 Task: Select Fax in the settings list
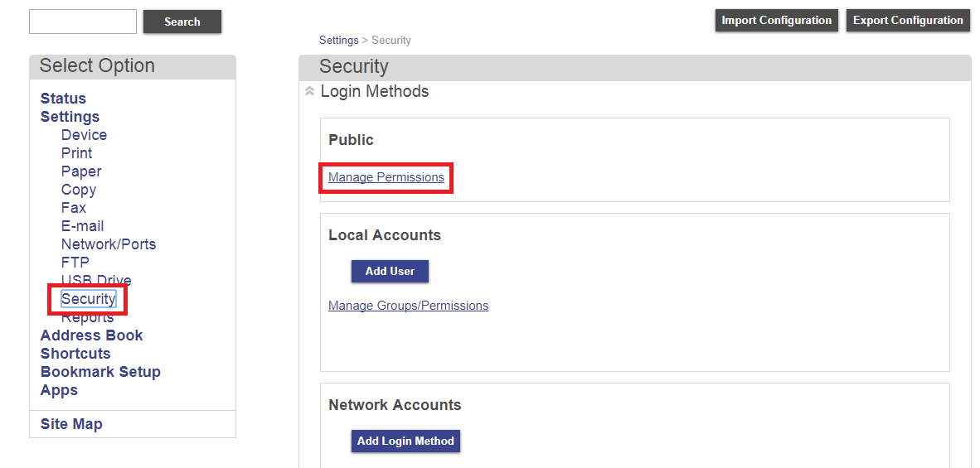73,208
